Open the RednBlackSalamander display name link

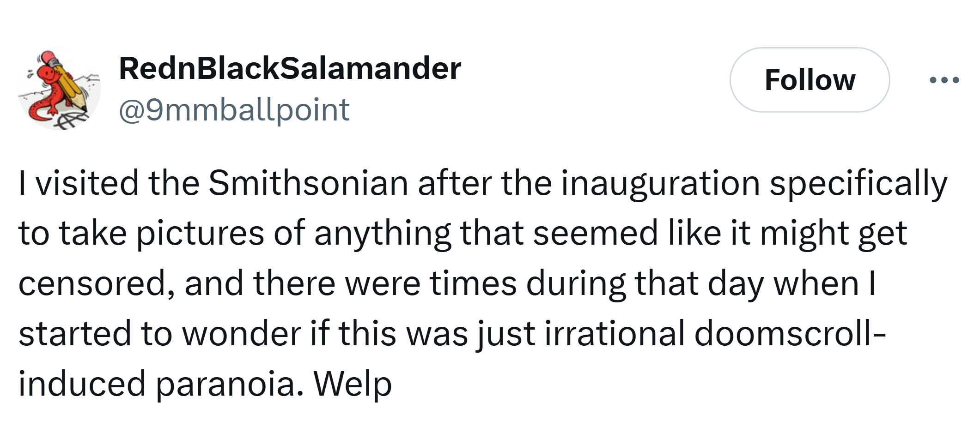pos(290,68)
